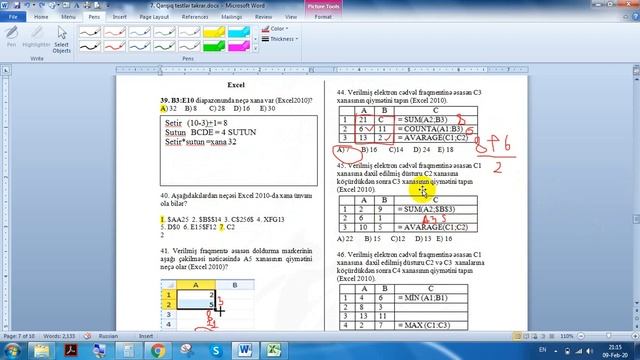Click 110% zoom level button
Viewport: 640px width, 360px height.
click(x=567, y=336)
